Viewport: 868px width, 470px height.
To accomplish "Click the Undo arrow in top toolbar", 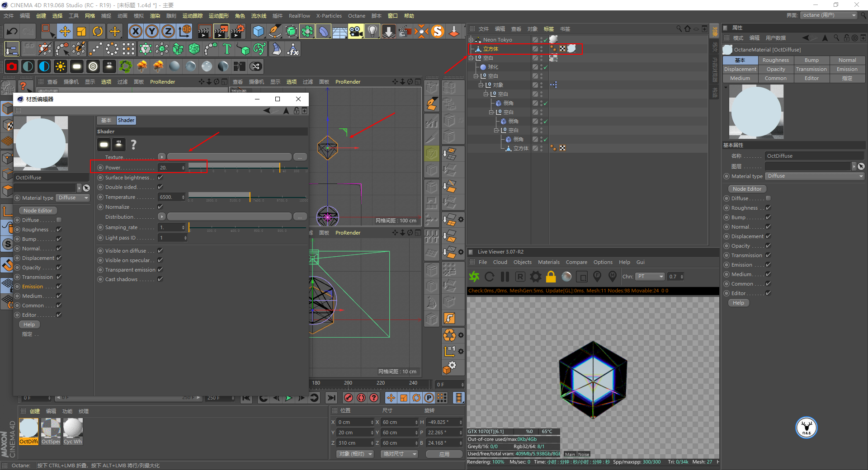I will click(x=12, y=31).
